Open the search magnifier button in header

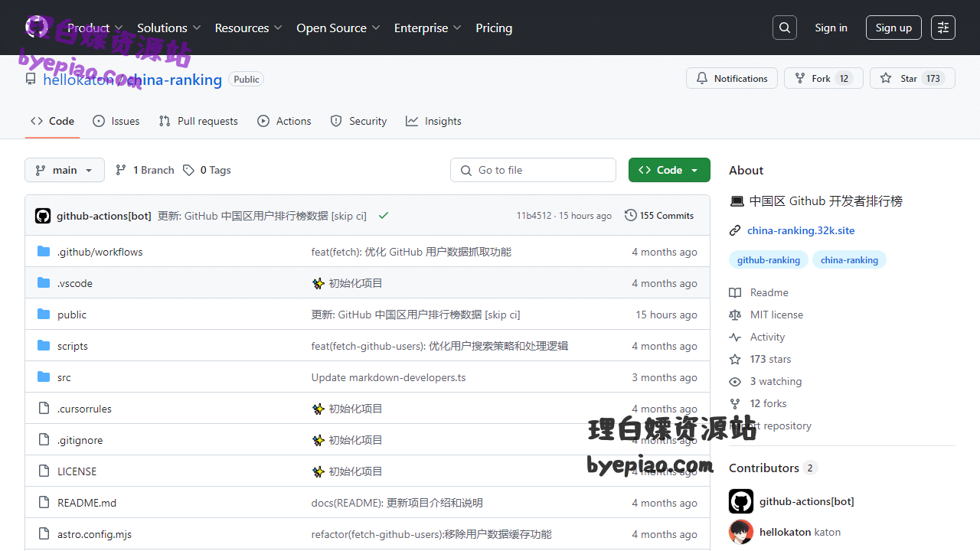click(x=785, y=28)
